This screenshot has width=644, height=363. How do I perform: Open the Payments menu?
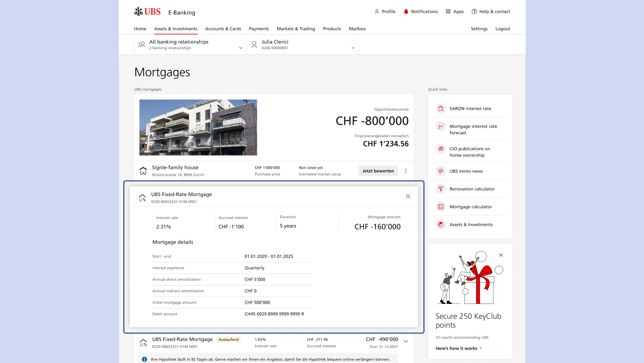259,29
